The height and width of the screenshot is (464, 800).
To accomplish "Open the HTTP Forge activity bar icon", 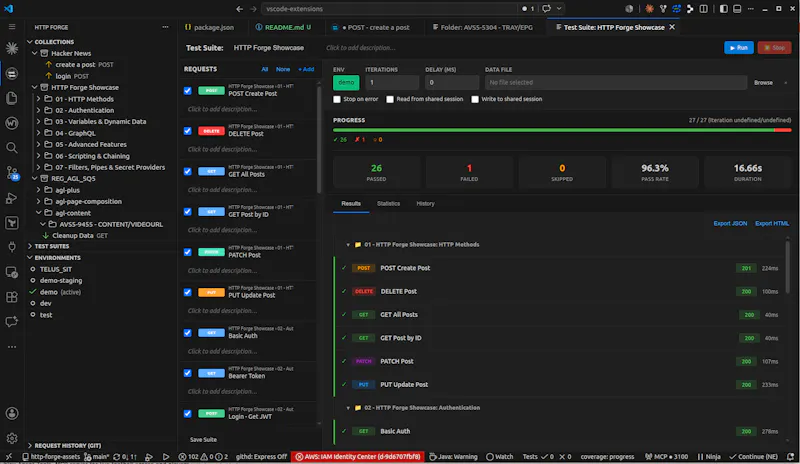I will 12,74.
